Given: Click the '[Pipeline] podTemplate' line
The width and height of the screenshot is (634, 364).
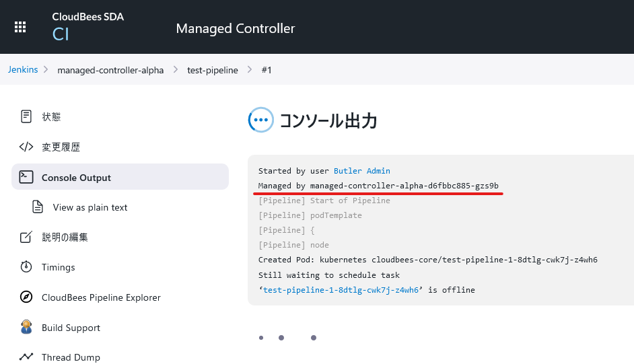Looking at the screenshot, I should coord(310,215).
